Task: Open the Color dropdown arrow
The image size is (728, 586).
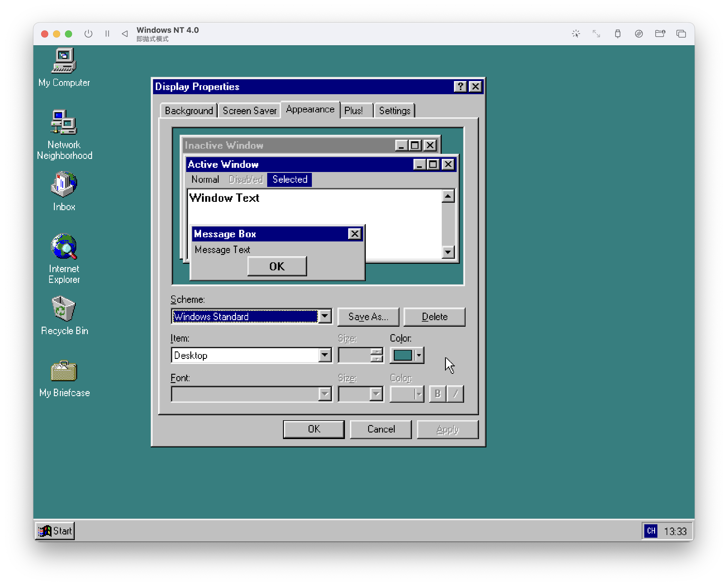Action: (x=419, y=355)
